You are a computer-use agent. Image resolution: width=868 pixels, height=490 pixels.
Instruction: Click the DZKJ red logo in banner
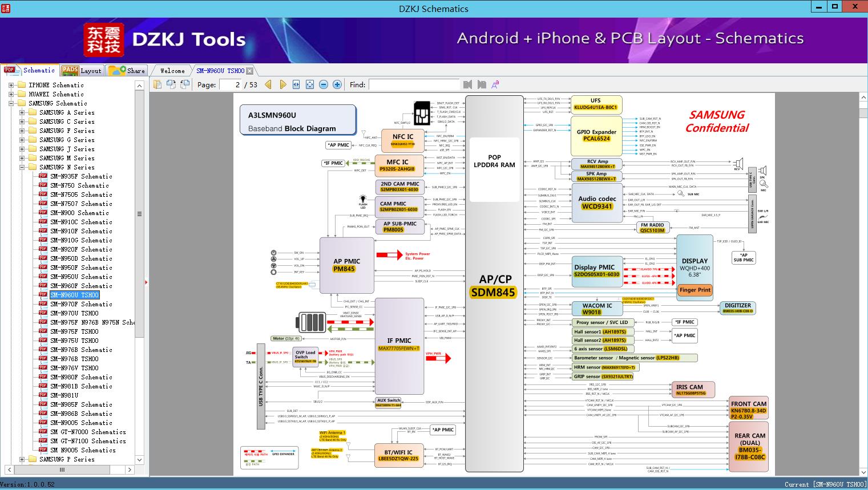click(104, 40)
